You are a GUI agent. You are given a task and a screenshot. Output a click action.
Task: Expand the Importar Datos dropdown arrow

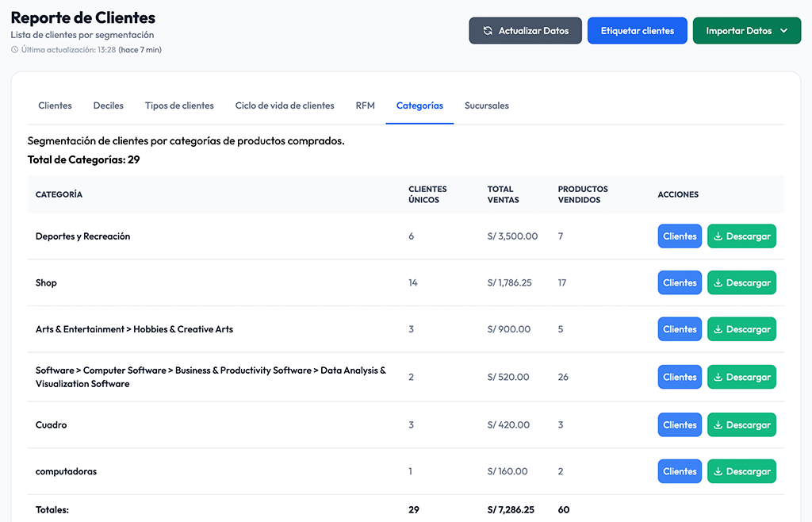pos(784,31)
